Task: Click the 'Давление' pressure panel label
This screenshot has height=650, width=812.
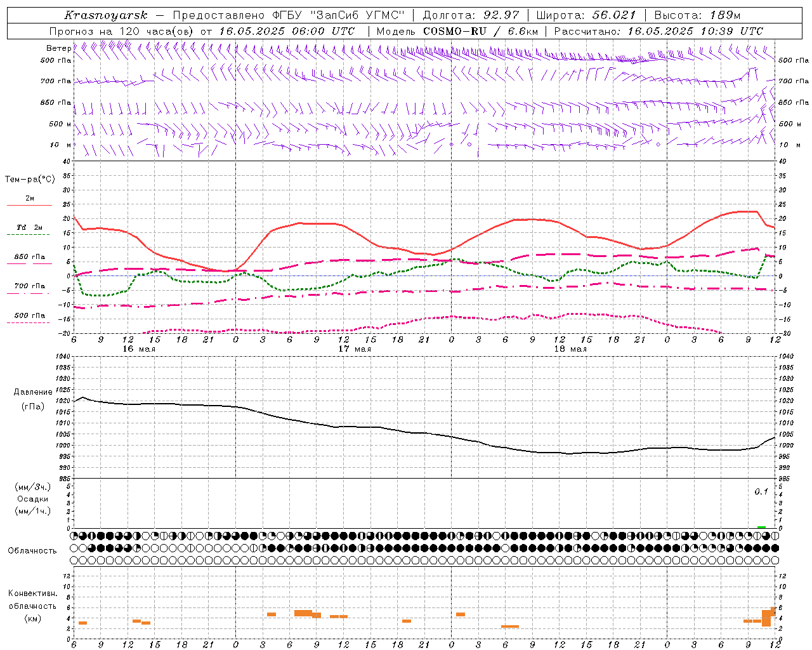Action: coord(33,392)
